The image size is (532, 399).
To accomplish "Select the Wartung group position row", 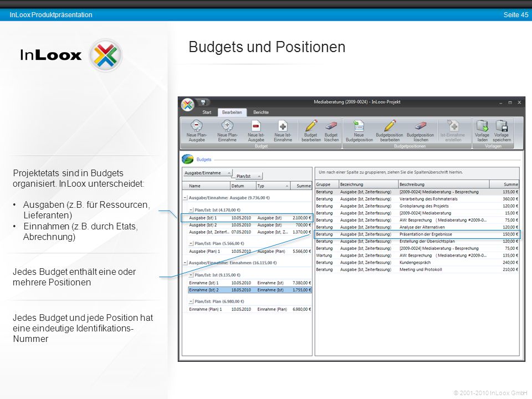I will tap(417, 255).
